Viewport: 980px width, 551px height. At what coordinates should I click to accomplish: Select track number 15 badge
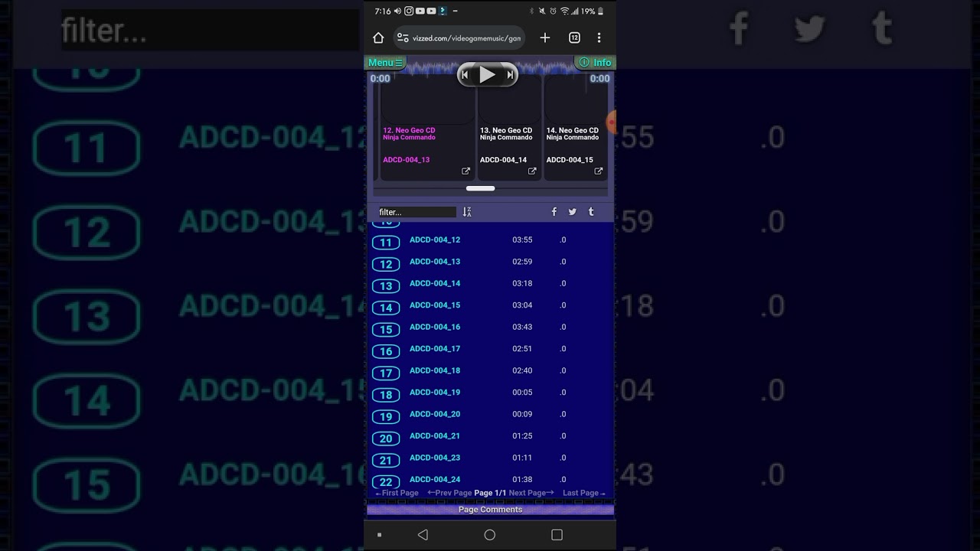386,330
